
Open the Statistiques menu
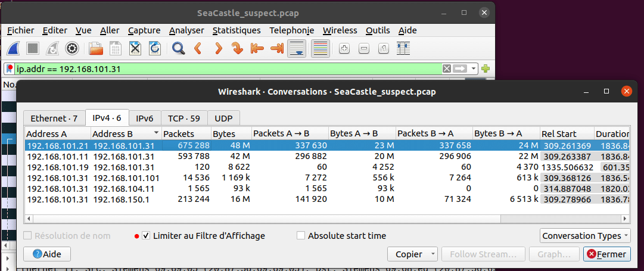pos(237,30)
